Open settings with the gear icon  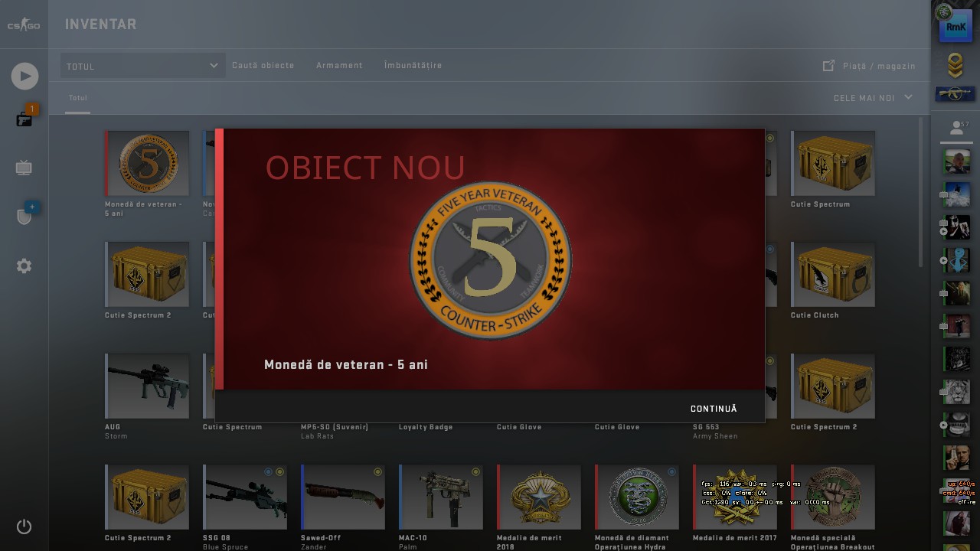(24, 266)
